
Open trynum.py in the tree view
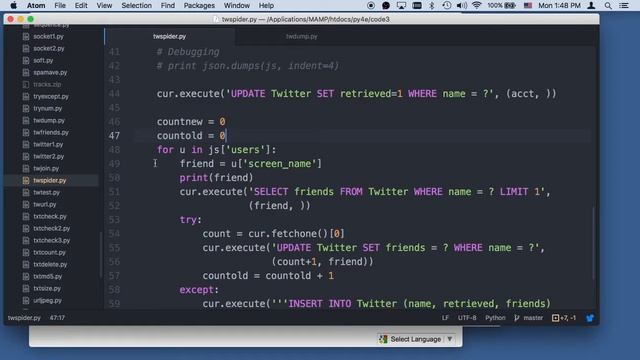pyautogui.click(x=48, y=108)
